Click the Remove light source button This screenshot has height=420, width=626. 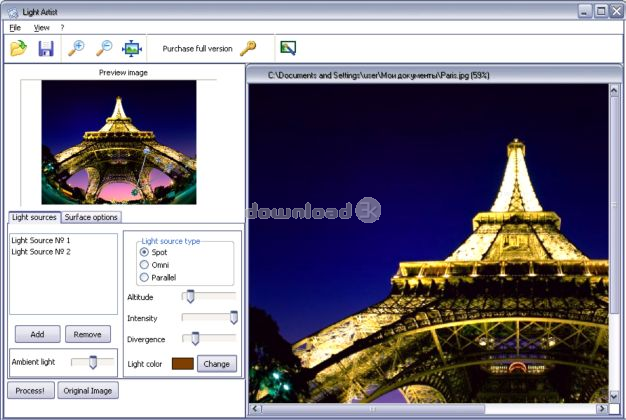88,334
